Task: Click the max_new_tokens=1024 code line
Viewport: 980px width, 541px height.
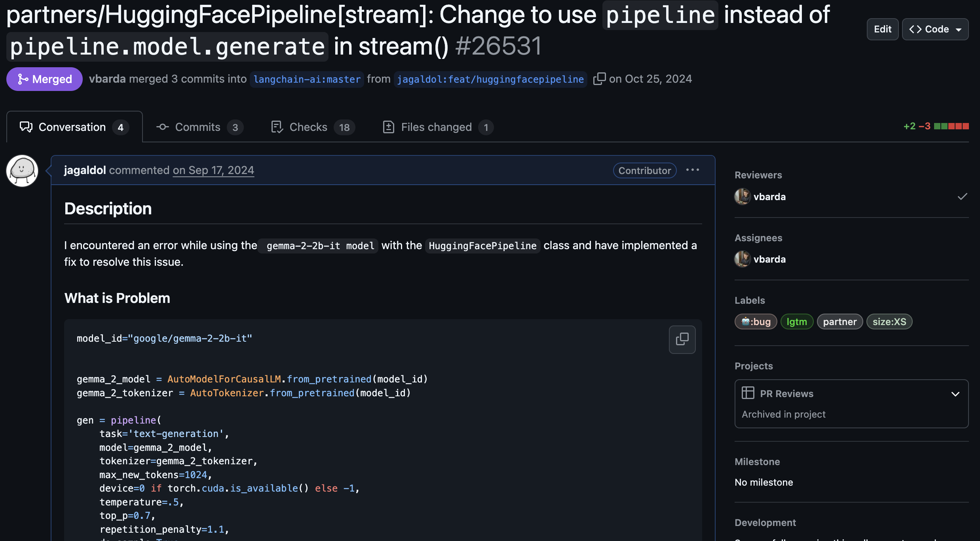Action: click(x=156, y=475)
